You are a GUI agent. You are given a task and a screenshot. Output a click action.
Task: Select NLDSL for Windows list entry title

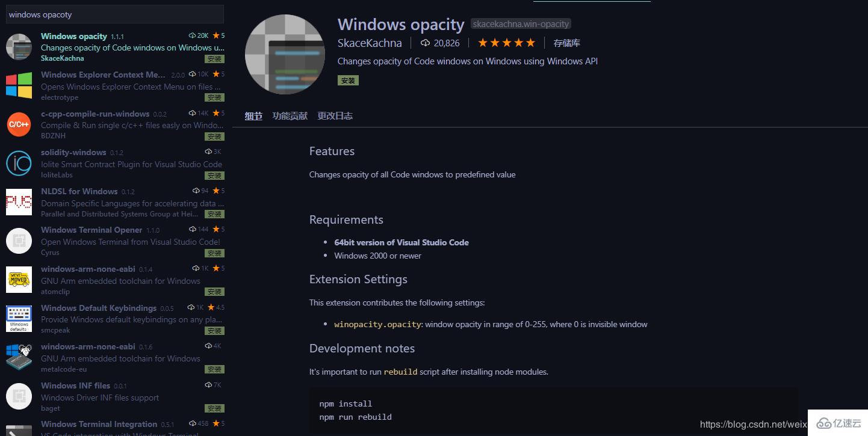79,191
